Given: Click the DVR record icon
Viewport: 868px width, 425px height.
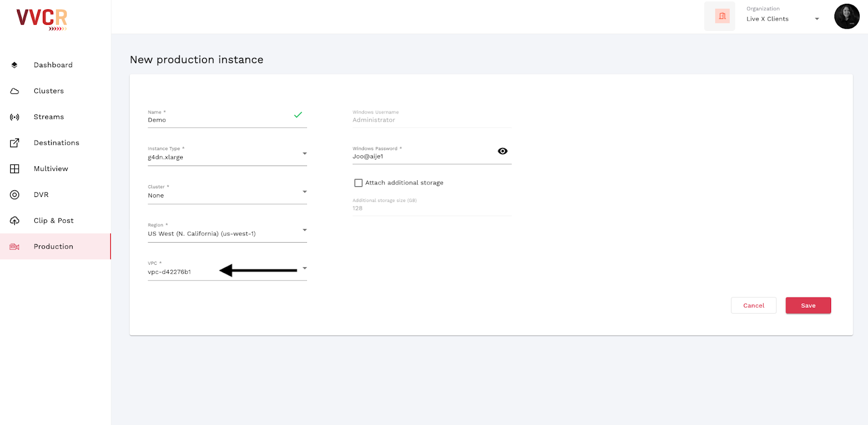Looking at the screenshot, I should (x=15, y=195).
